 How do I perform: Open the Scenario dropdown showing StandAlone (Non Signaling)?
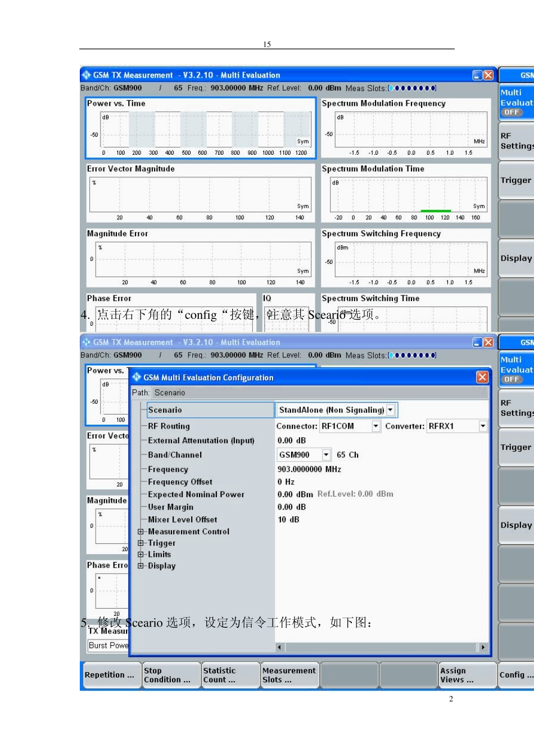pyautogui.click(x=390, y=410)
